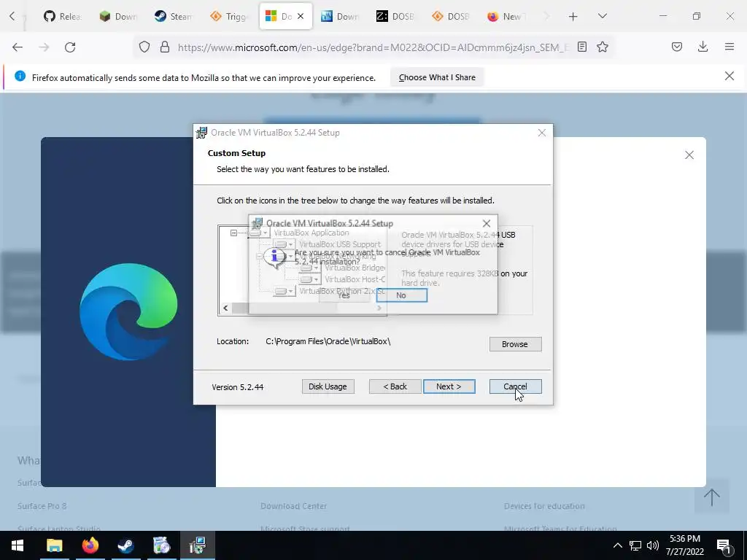Viewport: 747px width, 560px height.
Task: Open Disk Usage in VirtualBox setup
Action: click(x=328, y=386)
